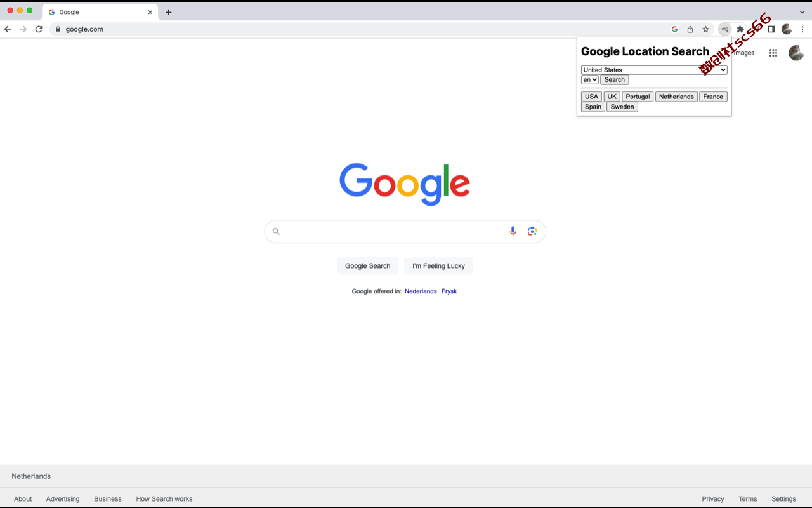The width and height of the screenshot is (812, 508).
Task: Click the Netherlands location text in the footer
Action: point(31,476)
